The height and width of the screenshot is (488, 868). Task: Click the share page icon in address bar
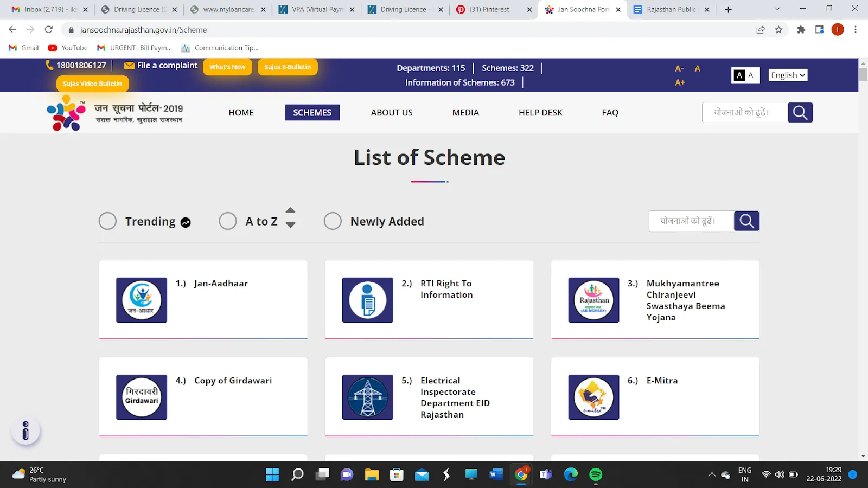[761, 30]
